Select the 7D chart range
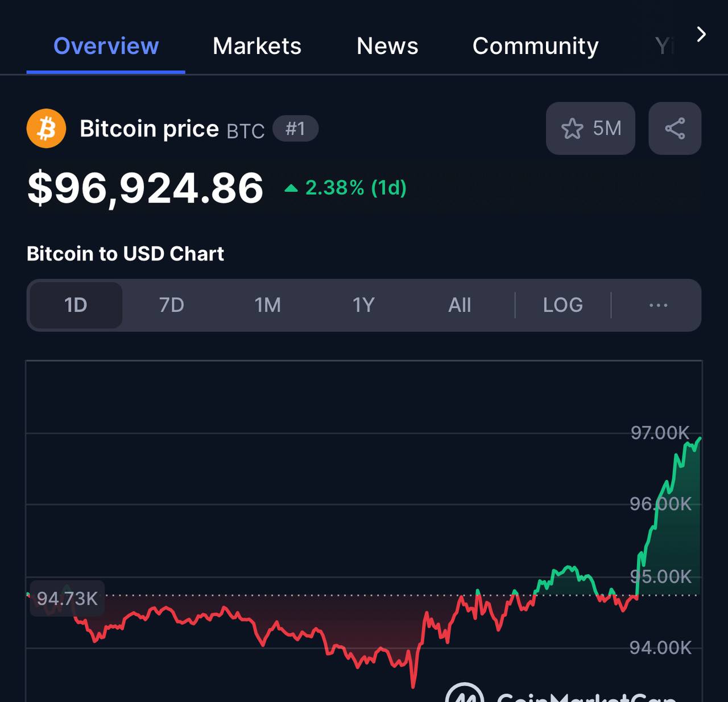Image resolution: width=728 pixels, height=702 pixels. (171, 305)
